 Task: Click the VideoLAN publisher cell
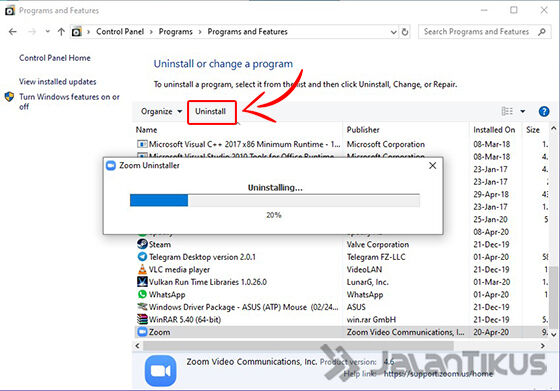[364, 270]
